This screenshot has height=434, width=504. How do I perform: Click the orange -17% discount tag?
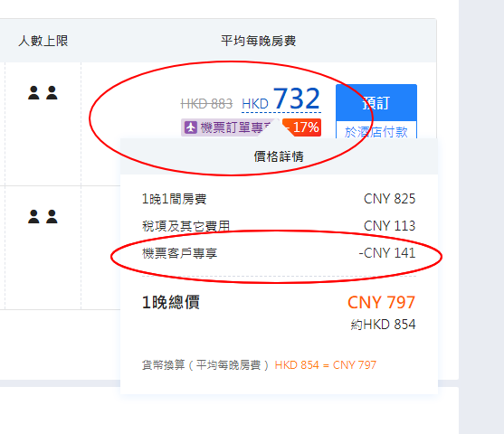pyautogui.click(x=302, y=127)
